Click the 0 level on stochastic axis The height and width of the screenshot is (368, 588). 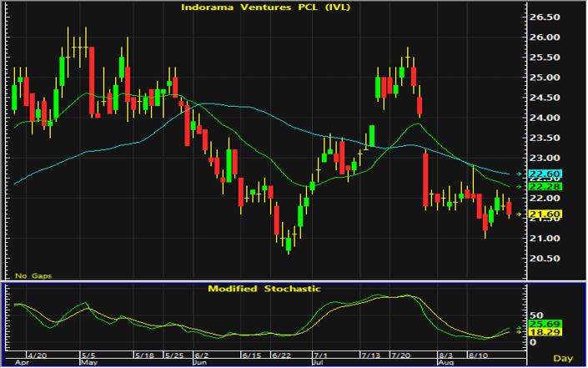tap(532, 342)
